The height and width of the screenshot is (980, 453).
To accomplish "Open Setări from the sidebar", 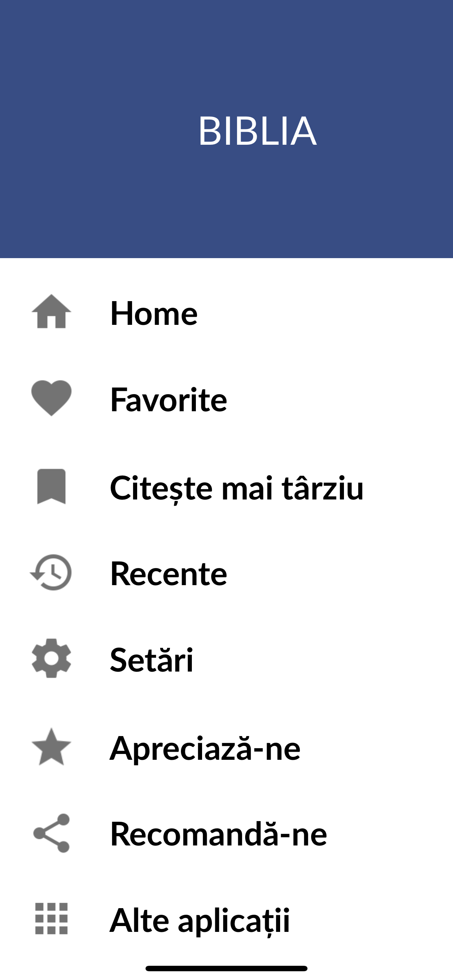I will [151, 659].
